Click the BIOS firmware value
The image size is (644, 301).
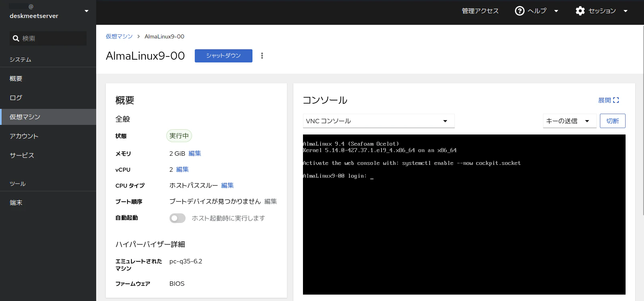pos(177,283)
